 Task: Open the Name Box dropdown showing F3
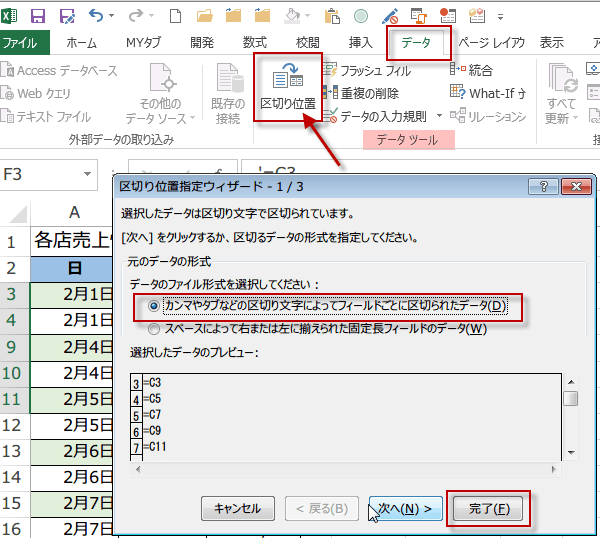88,174
